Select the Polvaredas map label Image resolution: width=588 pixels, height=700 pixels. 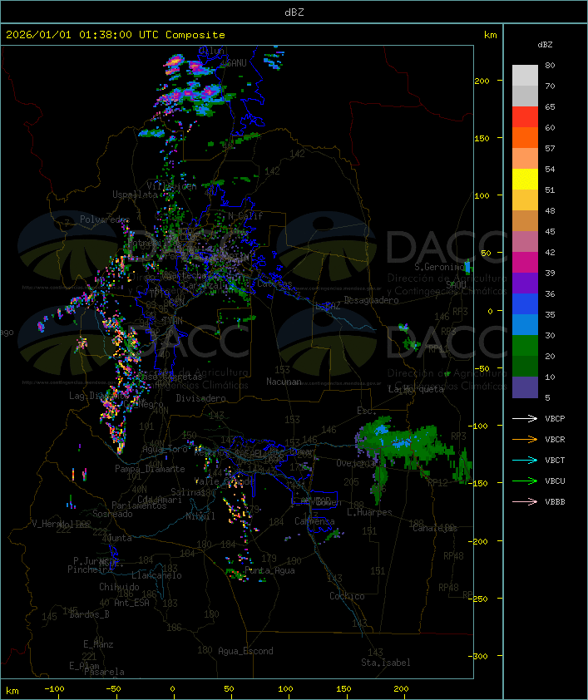pos(105,219)
